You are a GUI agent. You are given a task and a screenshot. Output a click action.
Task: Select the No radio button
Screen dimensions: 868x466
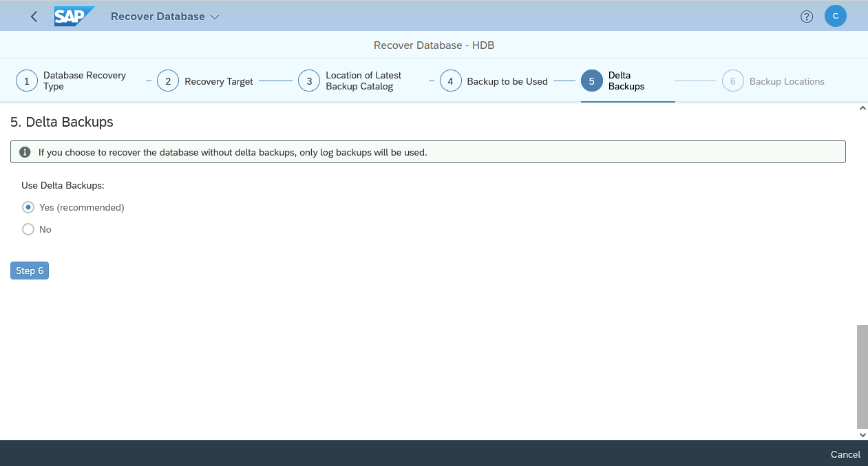(28, 229)
